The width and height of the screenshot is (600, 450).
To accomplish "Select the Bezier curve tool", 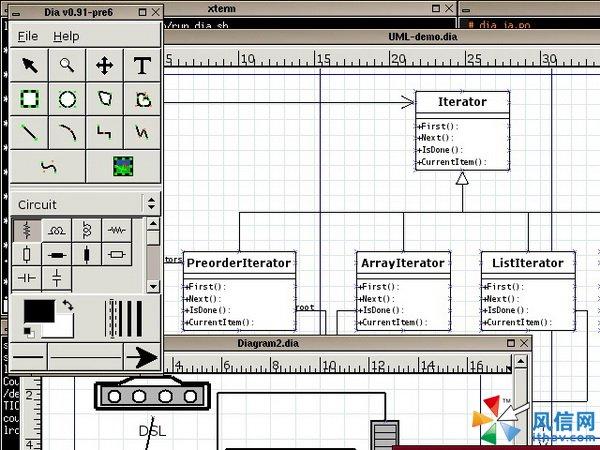I will click(x=48, y=166).
